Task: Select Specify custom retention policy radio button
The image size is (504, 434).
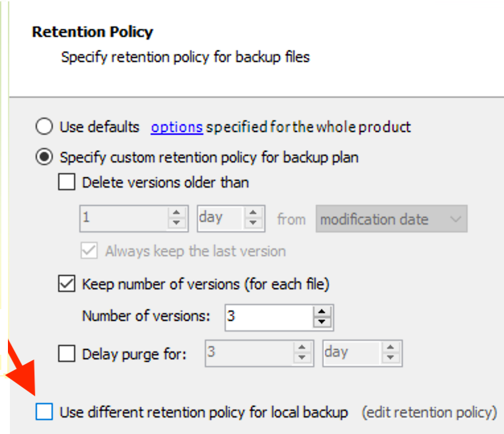Action: pyautogui.click(x=44, y=157)
